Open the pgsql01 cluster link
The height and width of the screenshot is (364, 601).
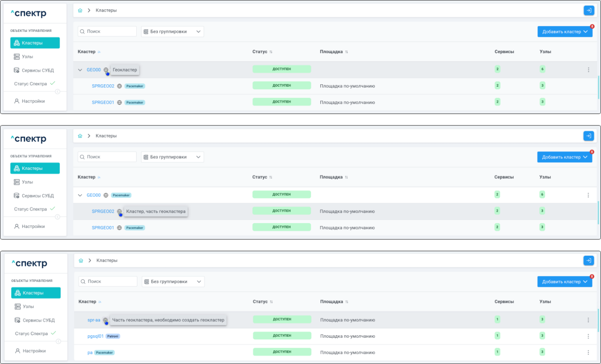[x=95, y=336]
